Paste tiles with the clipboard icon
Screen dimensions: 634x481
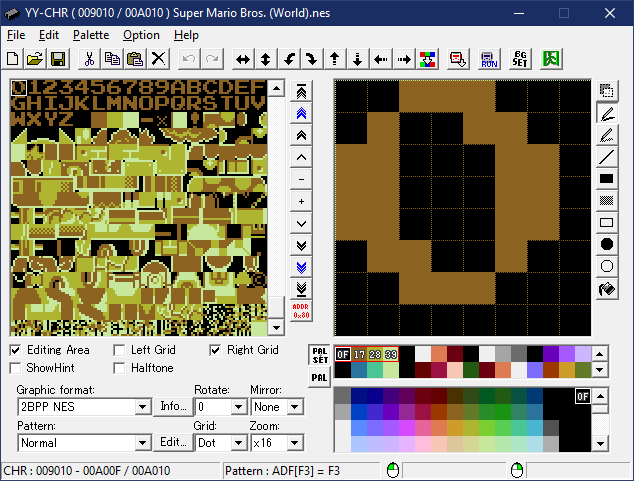135,59
